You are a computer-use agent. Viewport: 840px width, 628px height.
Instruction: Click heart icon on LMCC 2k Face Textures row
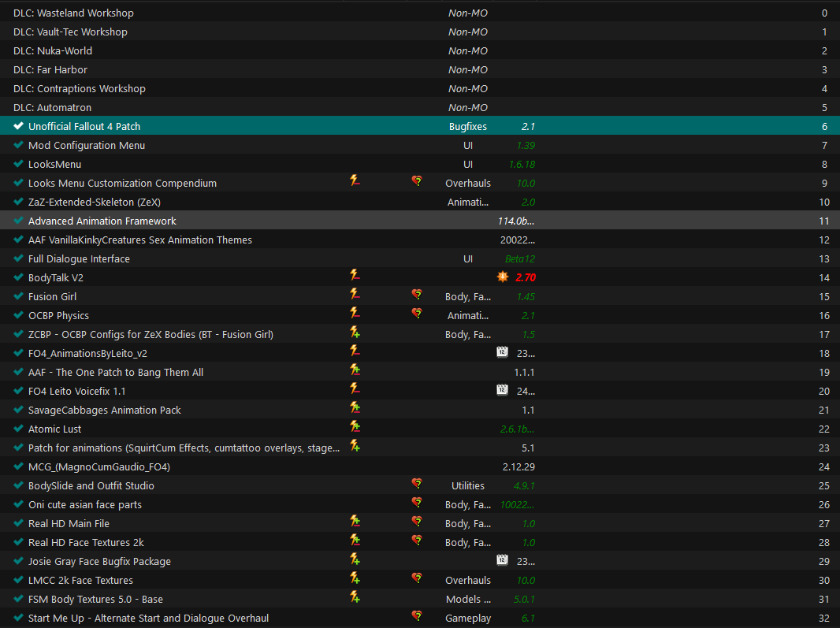pos(417,578)
